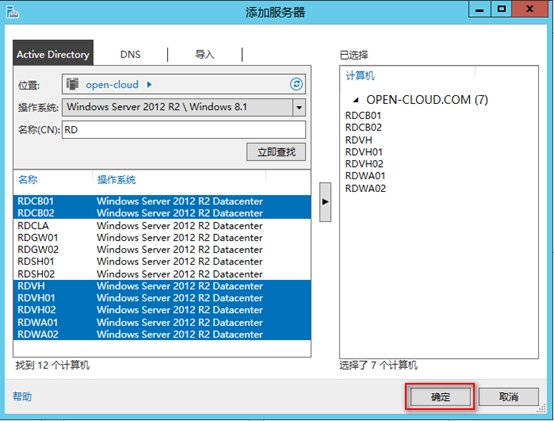Select RDVH01 in the 已选择 list
Image resolution: width=554 pixels, height=421 pixels.
pos(364,152)
